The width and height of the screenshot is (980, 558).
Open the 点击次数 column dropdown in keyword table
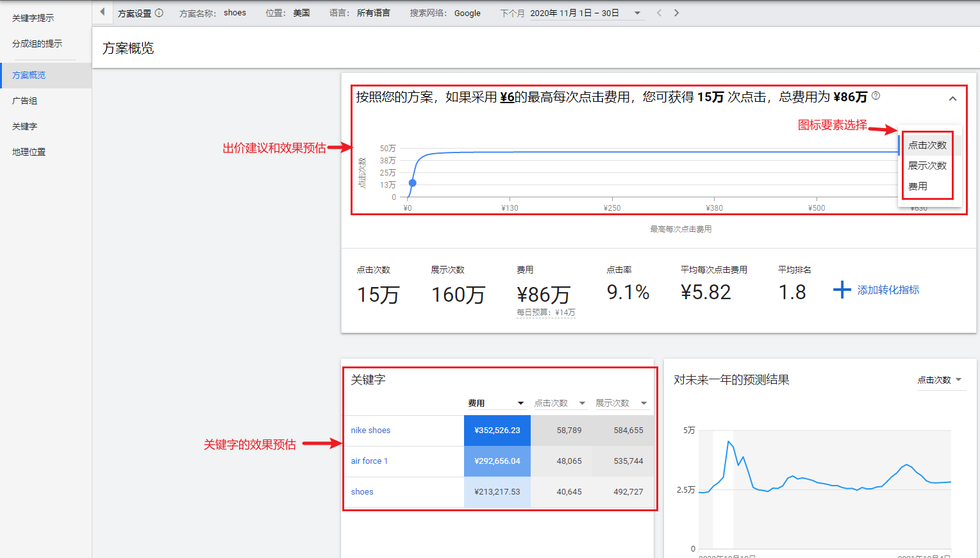[582, 403]
